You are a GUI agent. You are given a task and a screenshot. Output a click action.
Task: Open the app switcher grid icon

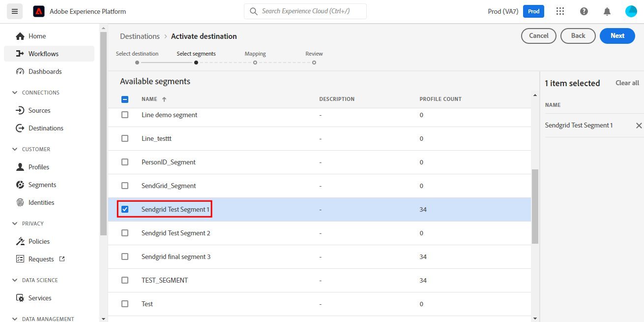[560, 11]
